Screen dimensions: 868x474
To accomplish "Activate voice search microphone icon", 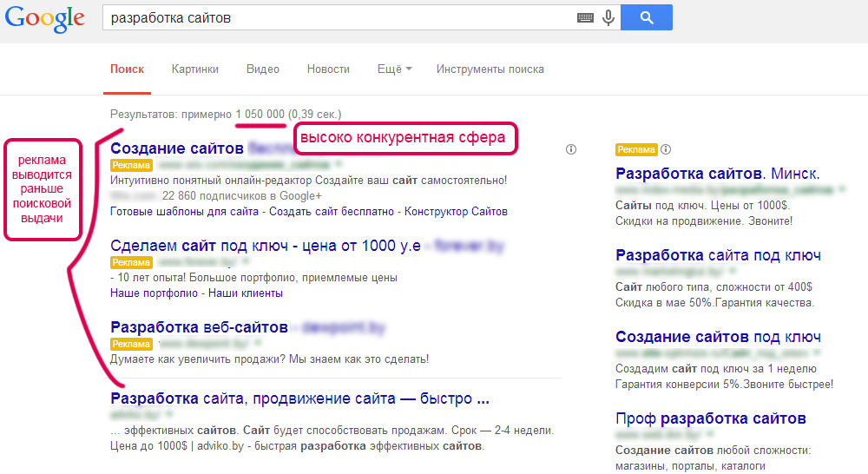I will pos(608,17).
